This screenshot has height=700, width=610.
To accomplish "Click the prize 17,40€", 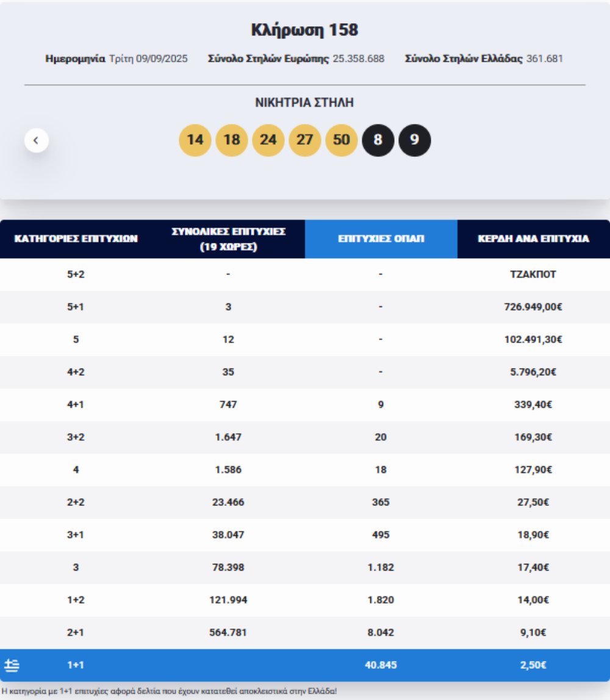I will [533, 568].
